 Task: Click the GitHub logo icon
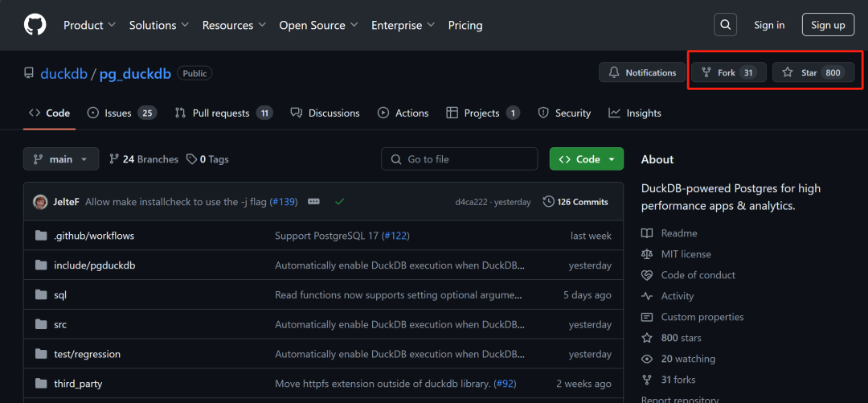point(35,25)
